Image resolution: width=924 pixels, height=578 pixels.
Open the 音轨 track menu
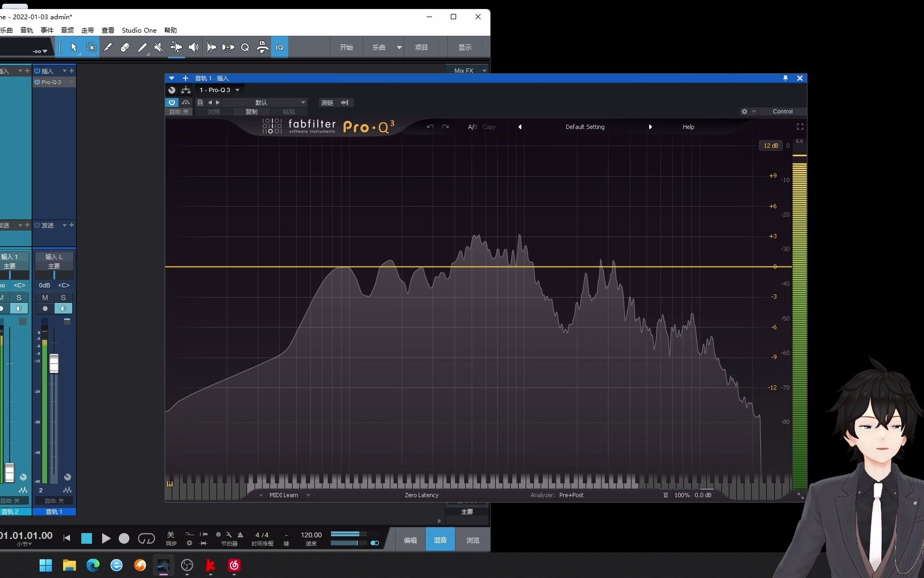(x=27, y=30)
